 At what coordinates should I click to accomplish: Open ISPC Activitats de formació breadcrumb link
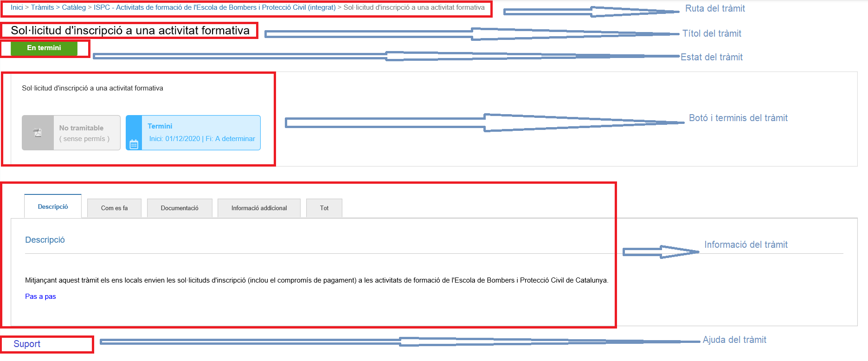click(214, 7)
